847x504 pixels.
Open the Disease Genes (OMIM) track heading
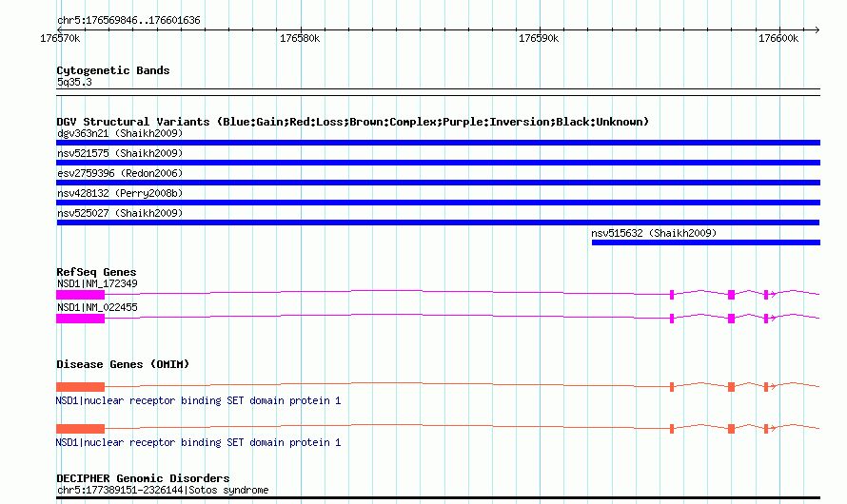(x=123, y=365)
